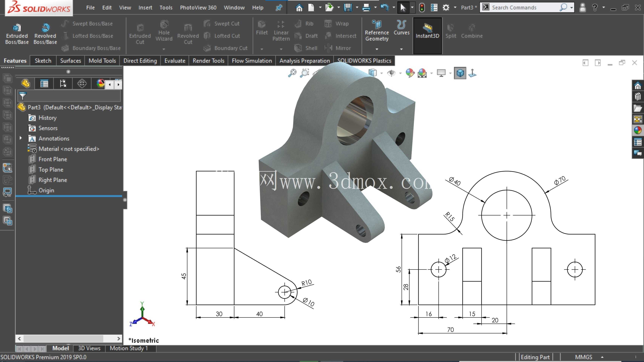Toggle the Hide/Show Items eye icon
Screen dimensions: 644x362
pyautogui.click(x=391, y=73)
